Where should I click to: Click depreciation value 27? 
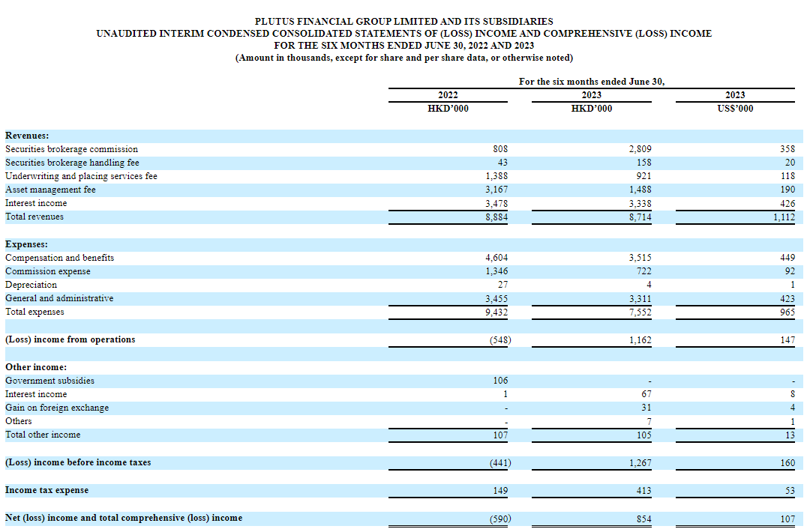click(502, 285)
